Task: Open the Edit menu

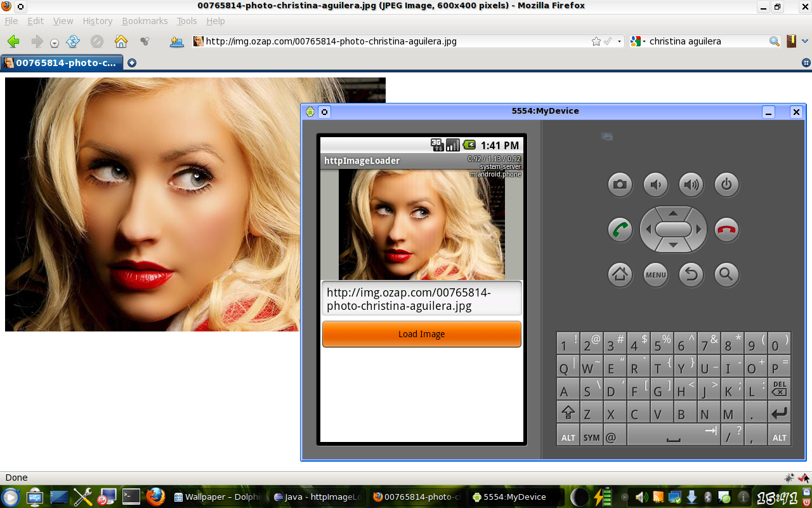Action: point(36,21)
